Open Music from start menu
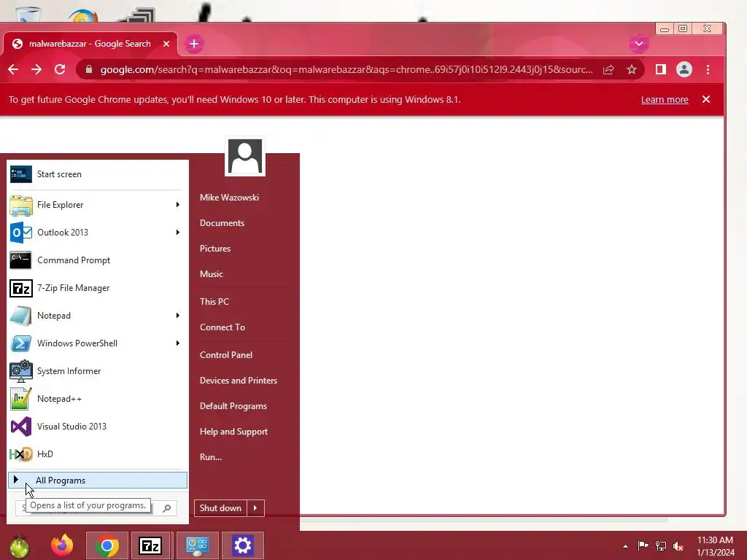This screenshot has height=560, width=747. tap(212, 274)
